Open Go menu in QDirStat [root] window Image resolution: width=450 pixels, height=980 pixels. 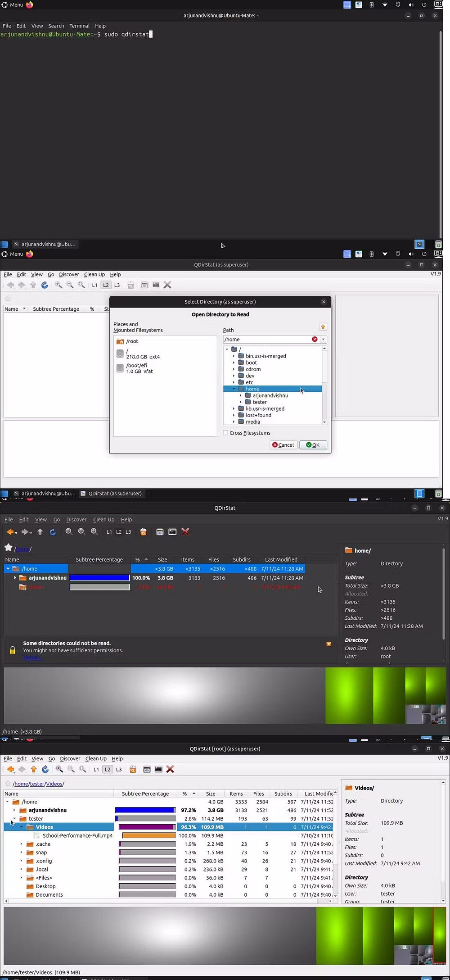point(52,758)
